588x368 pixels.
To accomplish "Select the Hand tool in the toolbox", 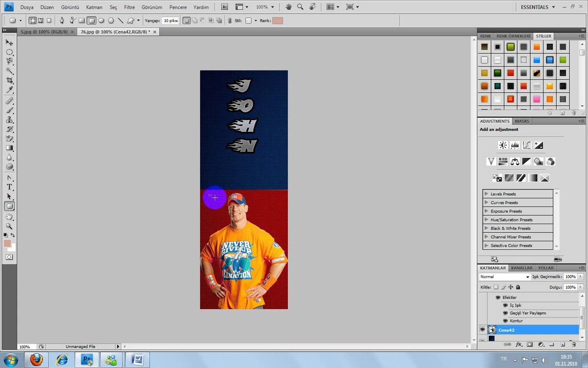I will tap(9, 217).
